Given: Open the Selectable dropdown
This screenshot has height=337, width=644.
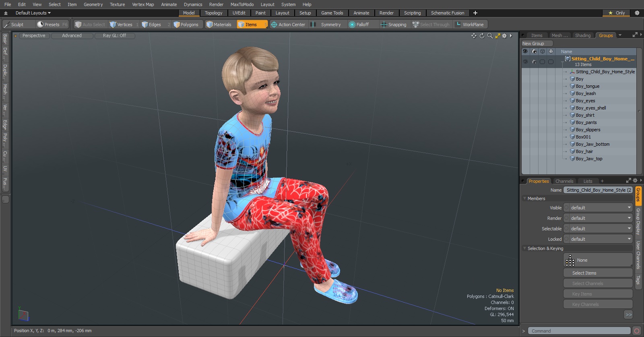Looking at the screenshot, I should coord(598,229).
